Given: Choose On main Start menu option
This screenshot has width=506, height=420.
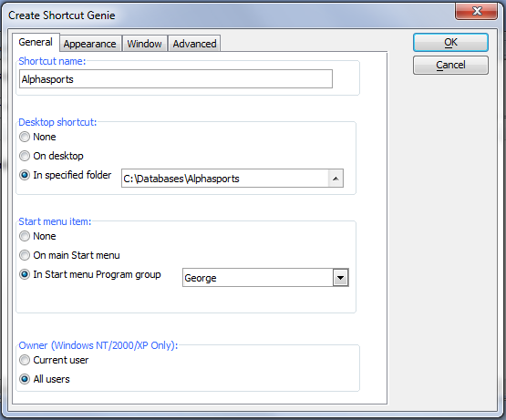Looking at the screenshot, I should tap(69, 255).
